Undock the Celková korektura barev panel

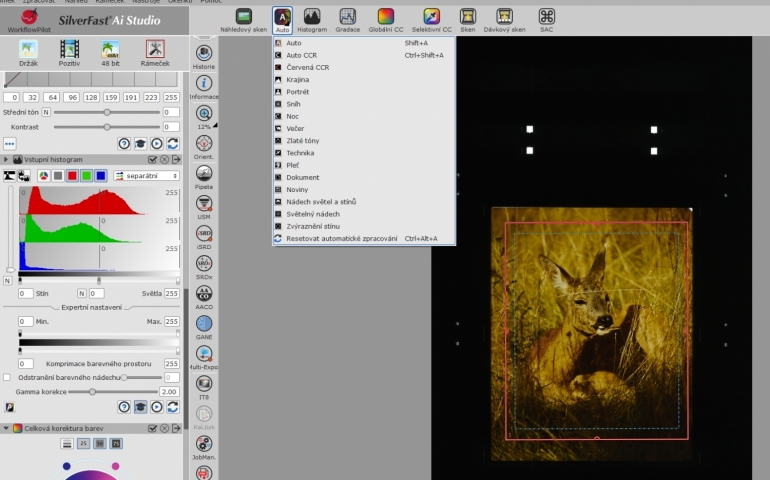point(176,428)
